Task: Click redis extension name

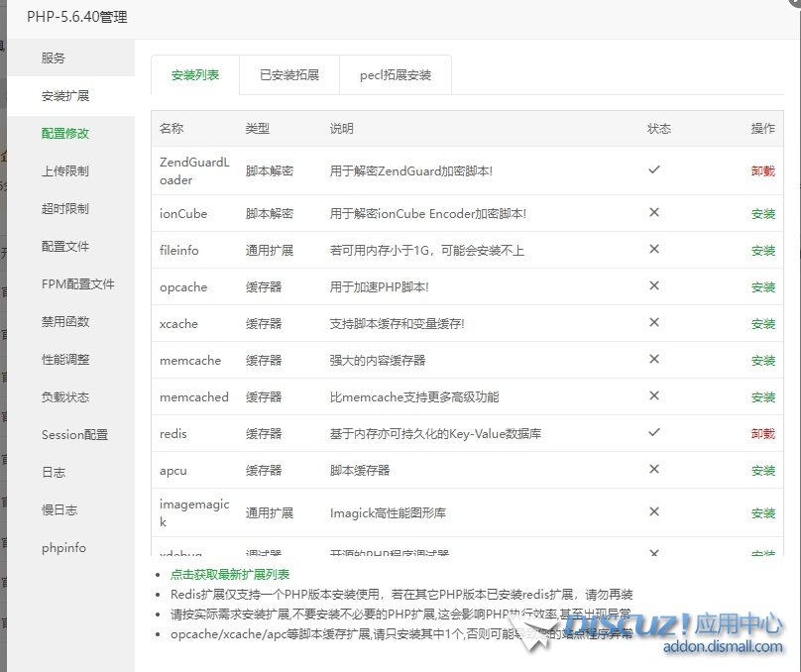Action: (173, 434)
